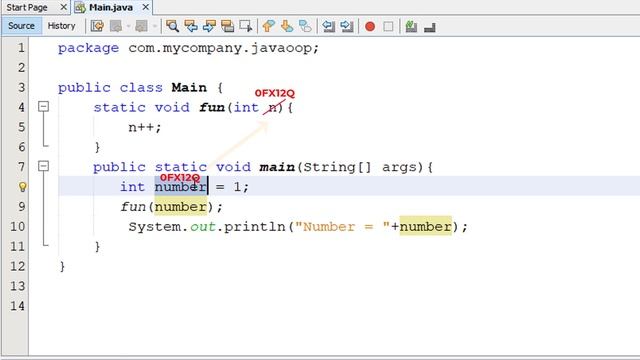The height and width of the screenshot is (360, 640).
Task: Click 'String[] args' parameter text
Action: coord(363,167)
